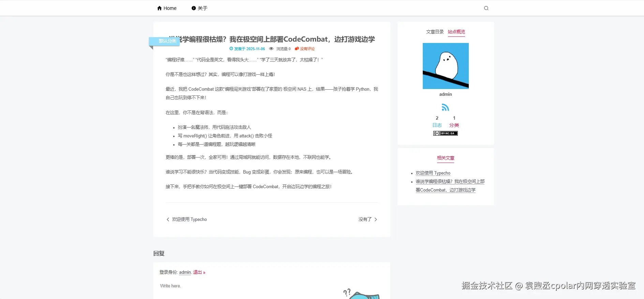The height and width of the screenshot is (299, 644).
Task: Open the 关于 menu item
Action: tap(199, 8)
